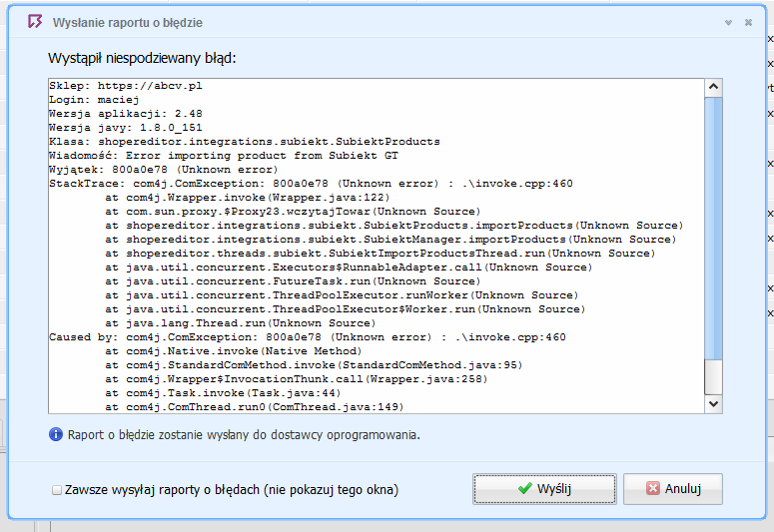Place cursor on the Login: maciej line
This screenshot has width=774, height=532.
pos(94,99)
